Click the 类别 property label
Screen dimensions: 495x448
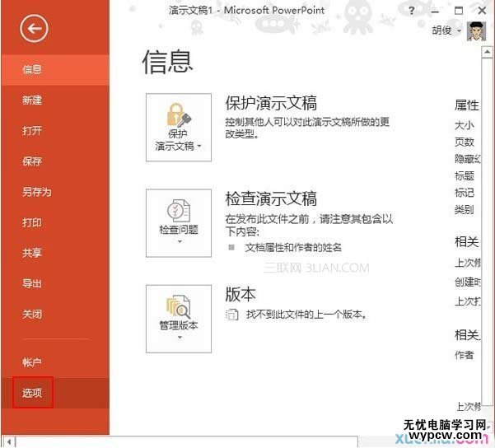point(464,210)
